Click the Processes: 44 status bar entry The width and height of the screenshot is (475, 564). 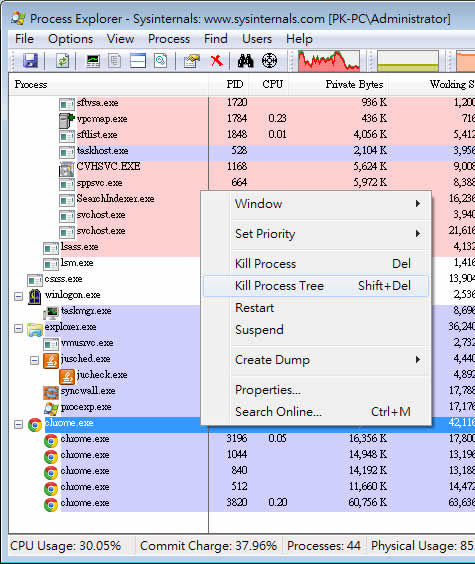[324, 546]
